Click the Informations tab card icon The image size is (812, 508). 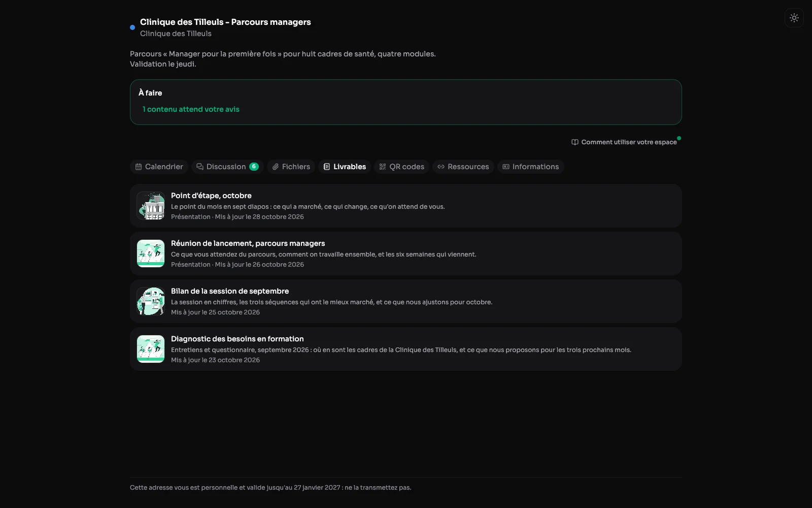pyautogui.click(x=506, y=167)
